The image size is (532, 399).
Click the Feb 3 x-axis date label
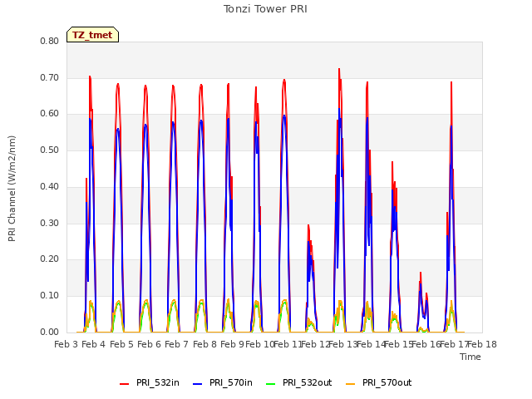(x=66, y=344)
